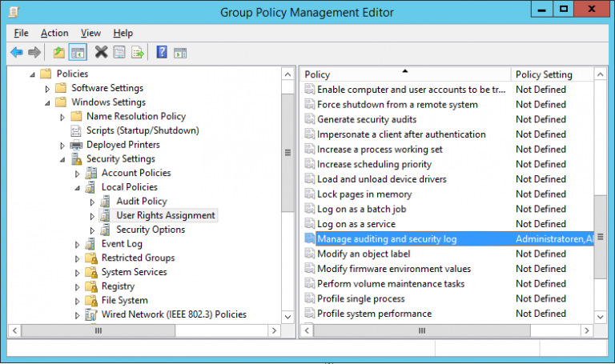
Task: Select Audit Policy in the tree
Action: (141, 202)
